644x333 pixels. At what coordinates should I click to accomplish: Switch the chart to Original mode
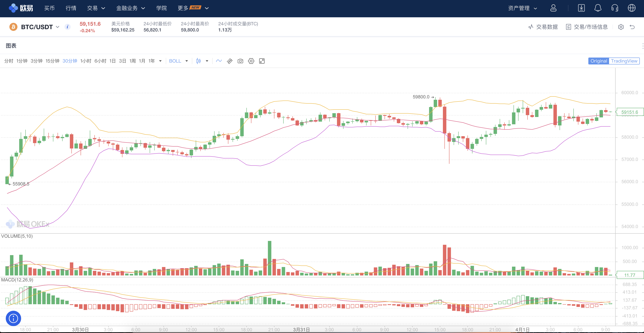click(599, 61)
